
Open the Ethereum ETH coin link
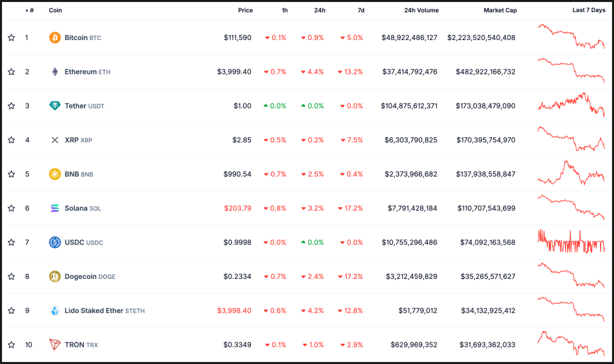click(87, 72)
